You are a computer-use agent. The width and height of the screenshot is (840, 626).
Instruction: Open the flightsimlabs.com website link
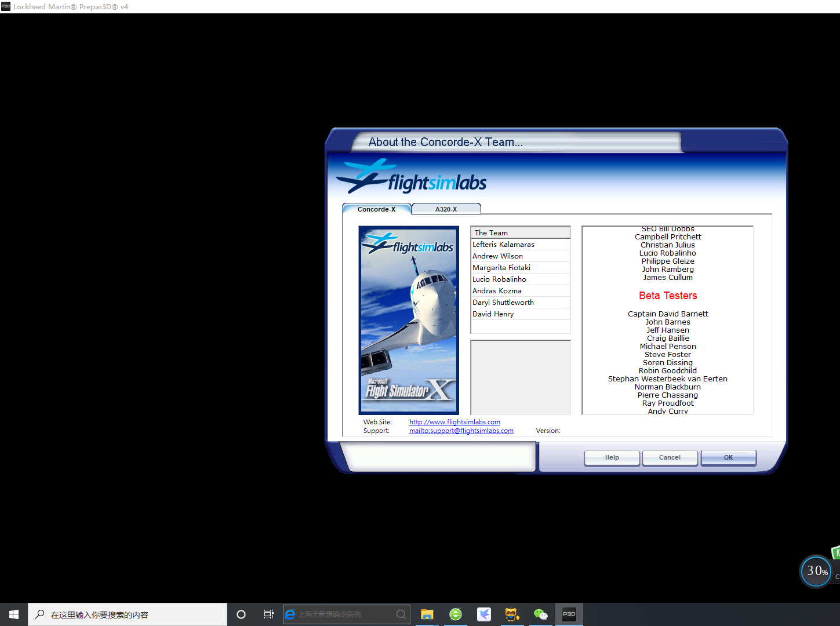pos(454,422)
